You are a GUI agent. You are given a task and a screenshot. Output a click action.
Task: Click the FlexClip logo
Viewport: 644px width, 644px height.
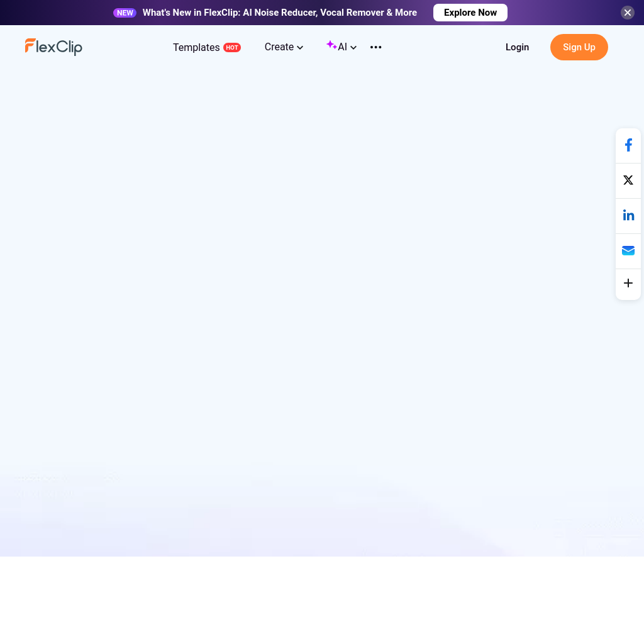click(x=53, y=47)
